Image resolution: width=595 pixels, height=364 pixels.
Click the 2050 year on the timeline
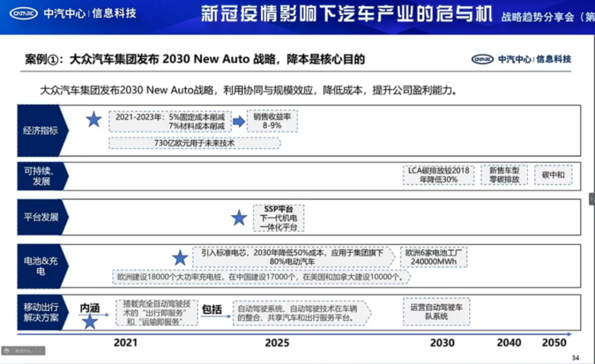coord(554,343)
